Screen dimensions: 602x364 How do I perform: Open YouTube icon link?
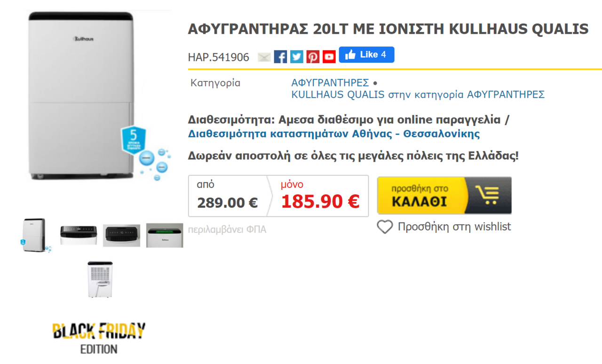click(x=329, y=57)
